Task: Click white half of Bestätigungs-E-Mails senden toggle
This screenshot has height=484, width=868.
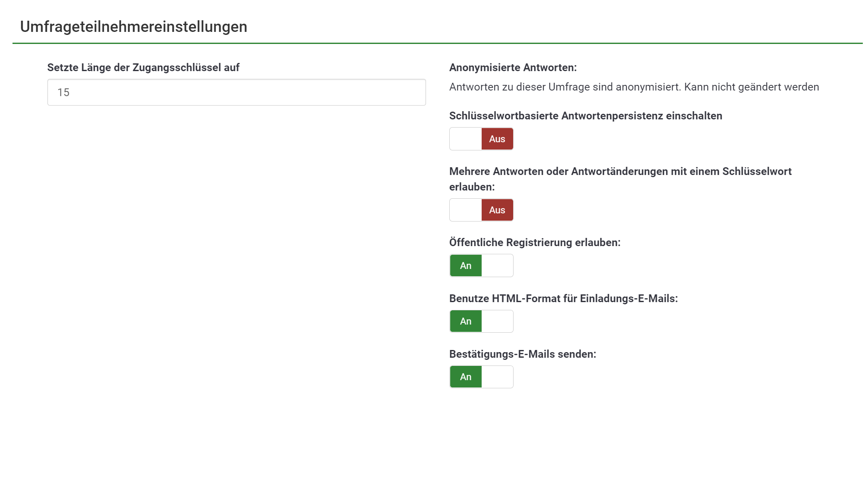Action: click(x=497, y=377)
